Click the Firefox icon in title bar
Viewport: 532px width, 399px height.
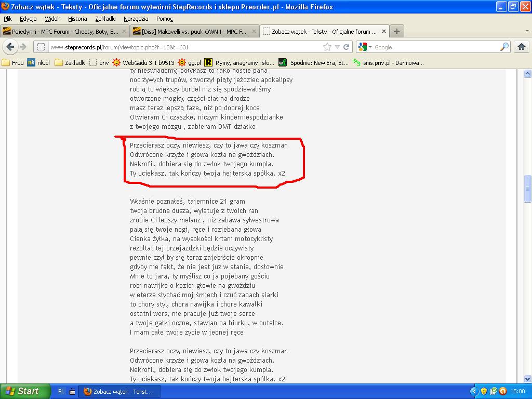coord(5,6)
